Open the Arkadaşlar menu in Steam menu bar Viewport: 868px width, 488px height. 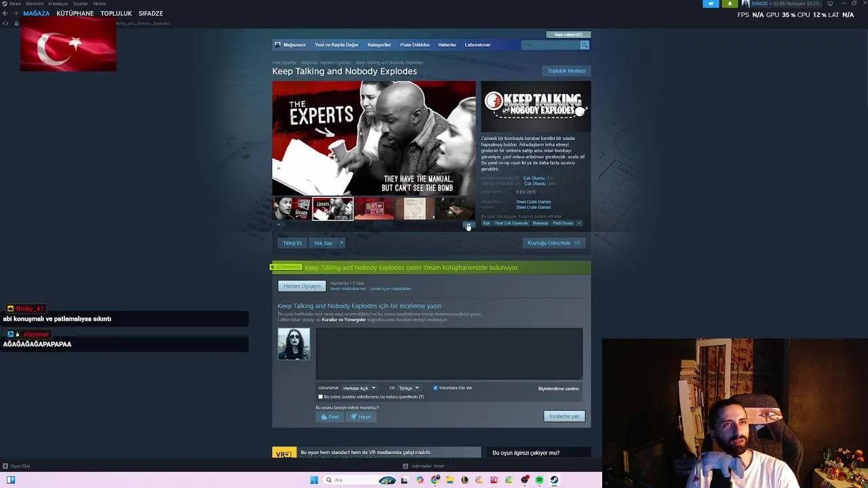tap(58, 3)
